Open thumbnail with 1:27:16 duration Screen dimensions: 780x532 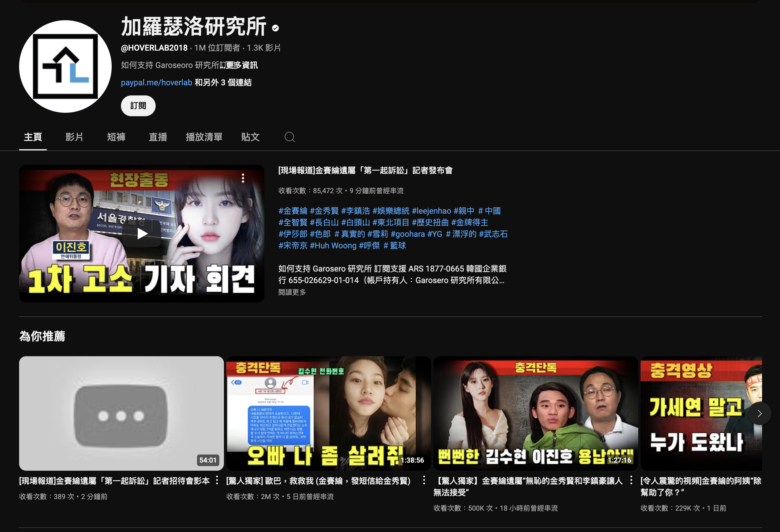pos(536,413)
